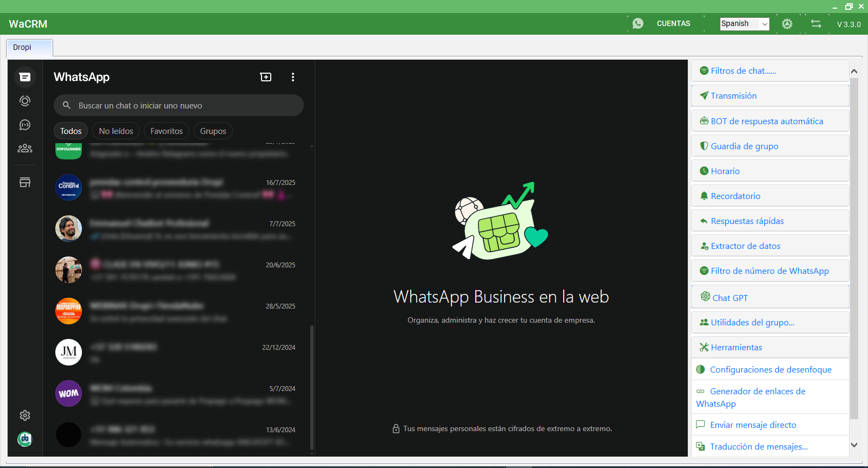Click the swap arrows icon in header
The width and height of the screenshot is (868, 468).
click(x=816, y=24)
